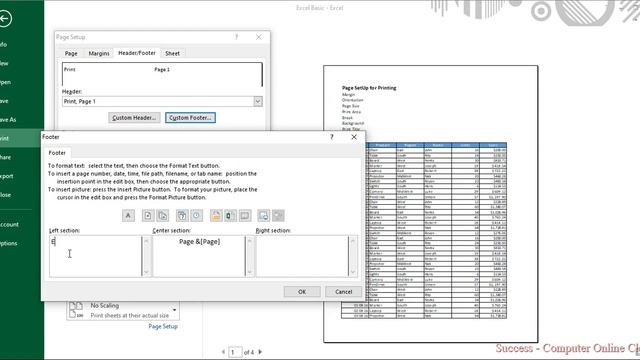
Task: Insert Number of Pages button
Action: (163, 216)
